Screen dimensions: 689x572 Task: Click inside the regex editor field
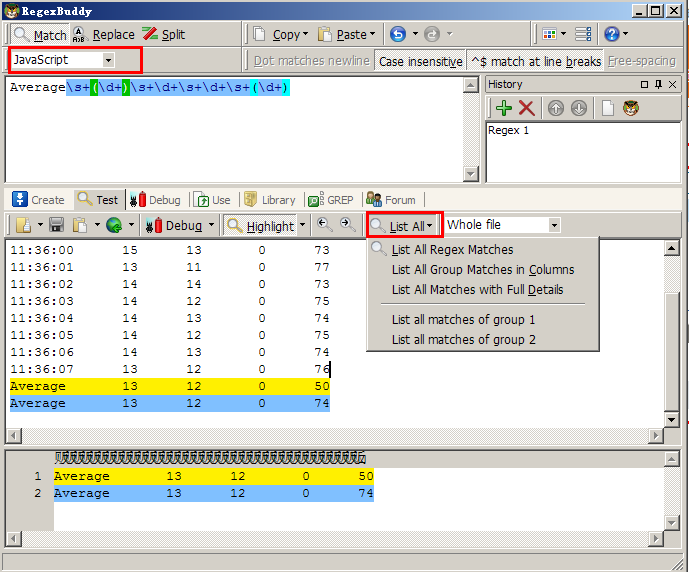click(x=234, y=130)
